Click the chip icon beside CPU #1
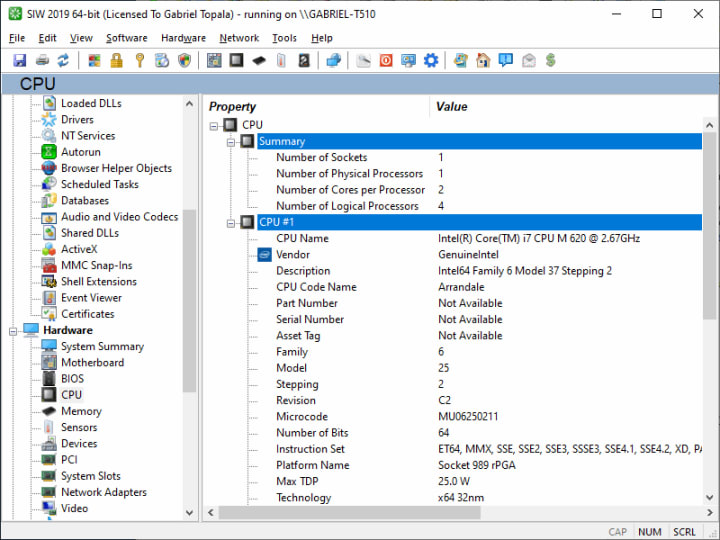Screen dimensions: 720x540 tap(248, 222)
